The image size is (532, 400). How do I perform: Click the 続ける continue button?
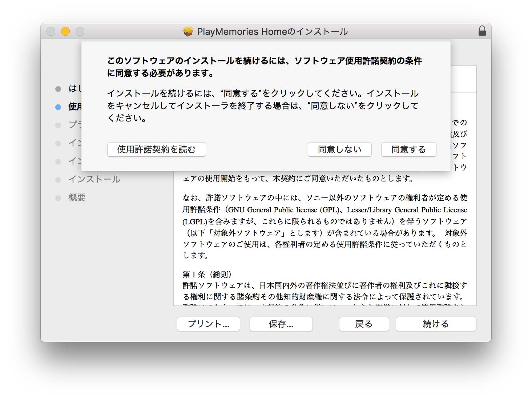tap(436, 324)
